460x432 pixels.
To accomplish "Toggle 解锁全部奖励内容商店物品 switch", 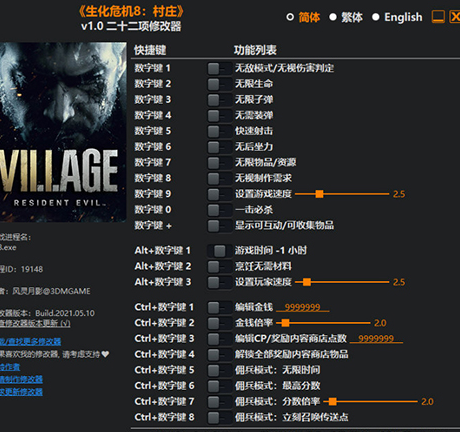I will (x=219, y=354).
